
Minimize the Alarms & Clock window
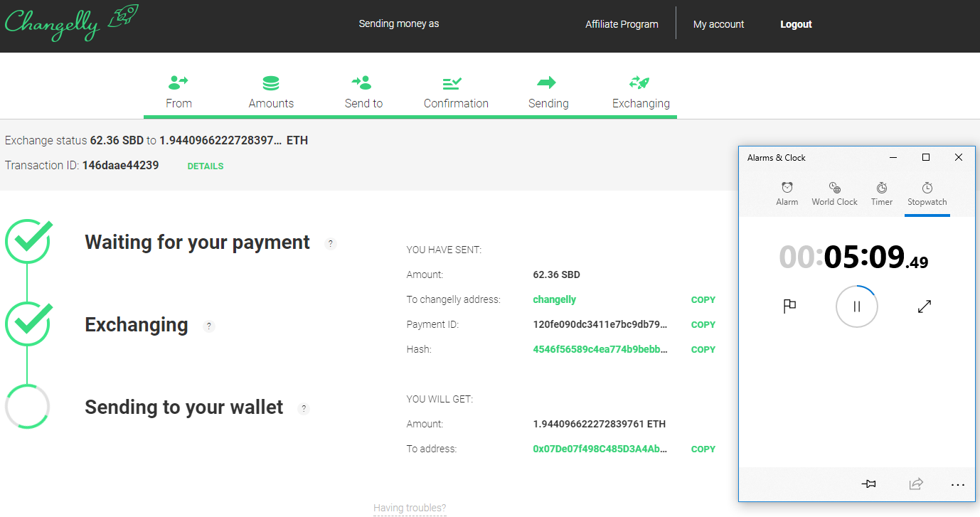click(893, 157)
